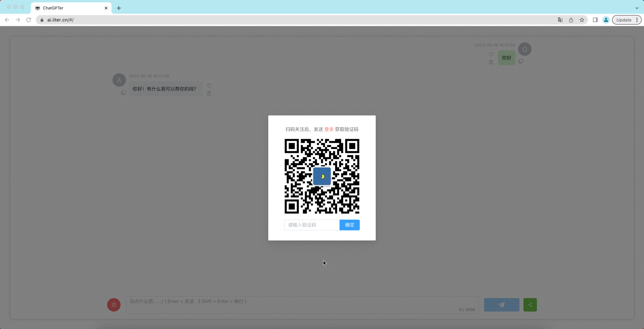Copy icon next to 你好 message
The height and width of the screenshot is (329, 644).
pos(520,61)
